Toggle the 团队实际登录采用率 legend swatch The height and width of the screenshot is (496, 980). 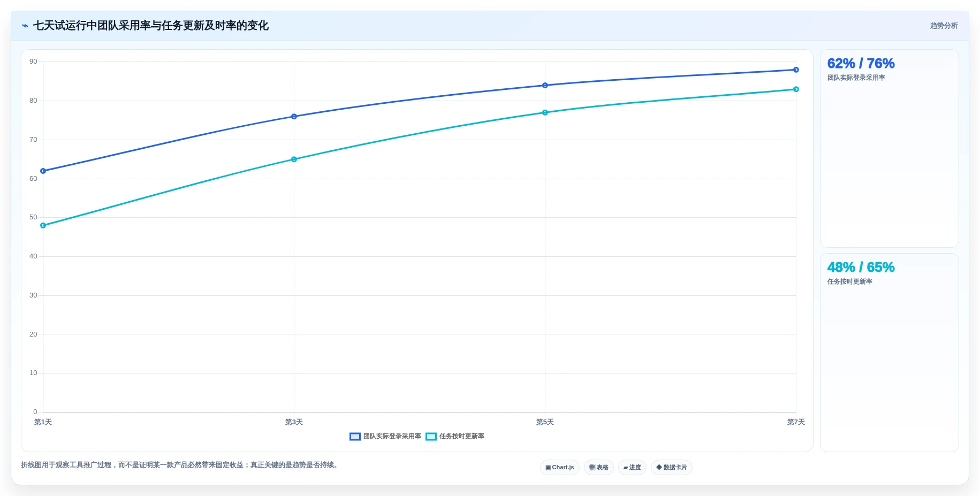point(355,437)
